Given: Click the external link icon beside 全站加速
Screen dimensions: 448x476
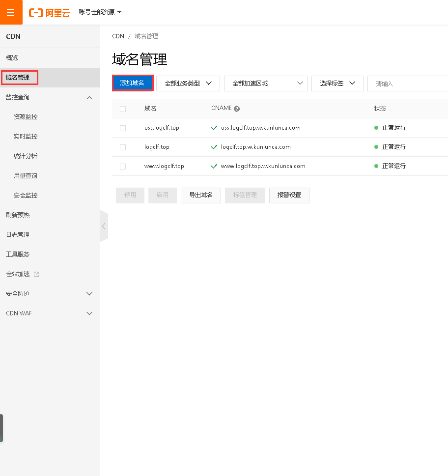Looking at the screenshot, I should tap(36, 274).
